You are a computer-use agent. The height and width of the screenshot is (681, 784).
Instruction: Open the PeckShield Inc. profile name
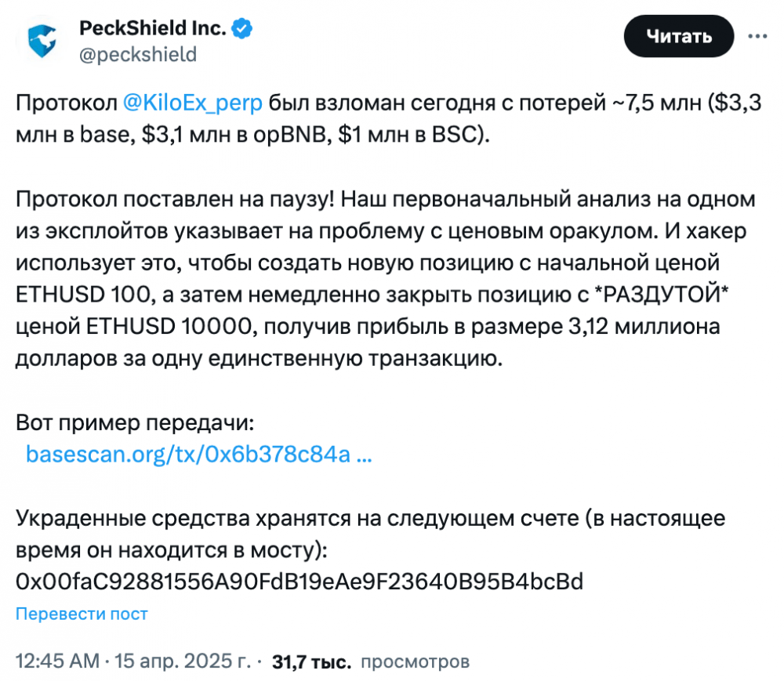[153, 28]
